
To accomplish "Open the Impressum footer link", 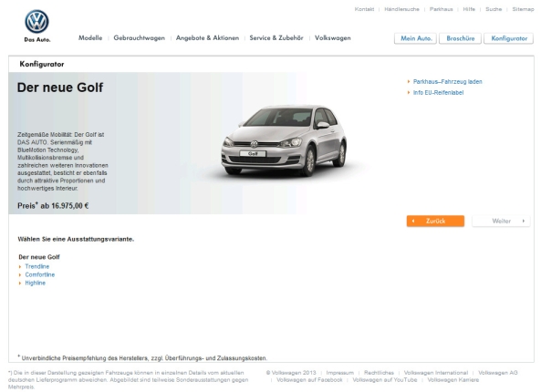I will click(x=340, y=373).
